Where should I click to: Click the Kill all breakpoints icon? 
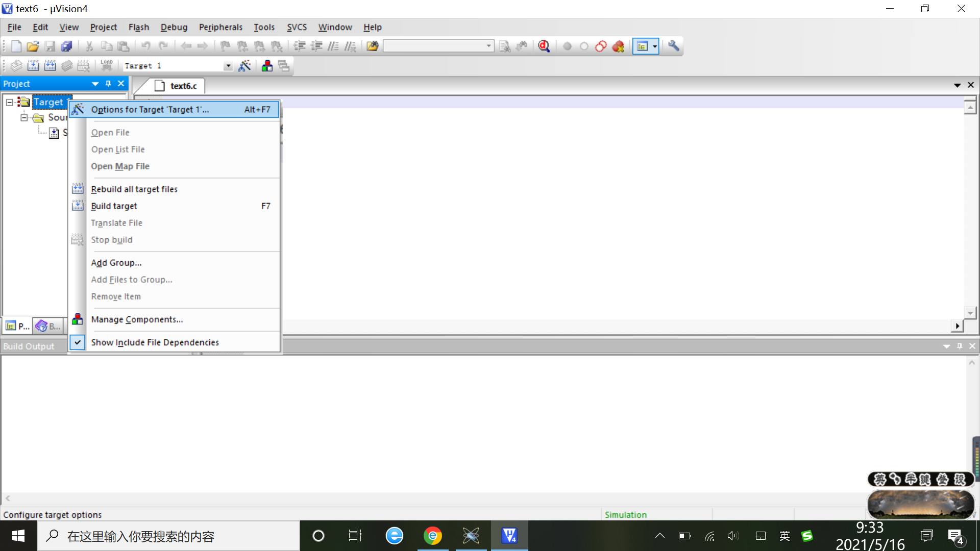point(618,46)
